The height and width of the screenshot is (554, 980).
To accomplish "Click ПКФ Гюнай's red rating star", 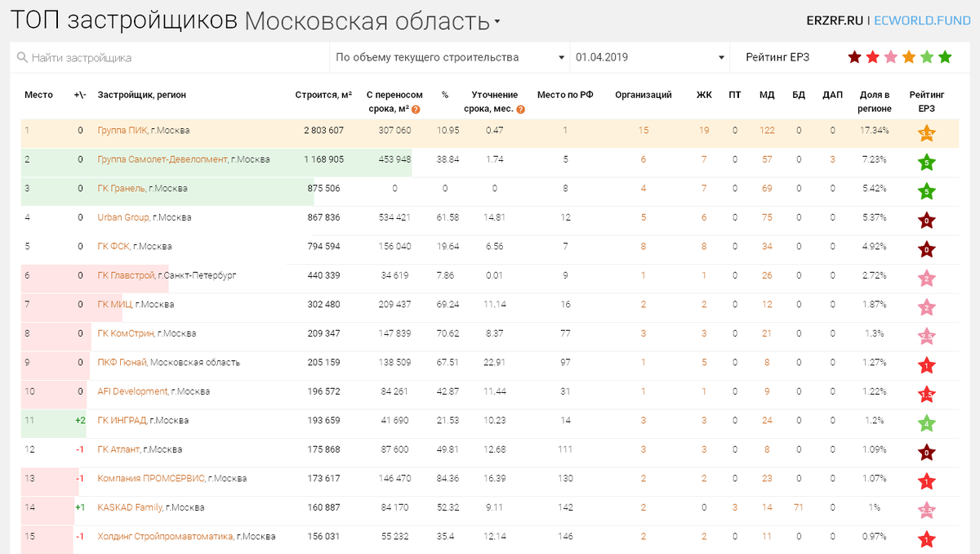I will [927, 365].
